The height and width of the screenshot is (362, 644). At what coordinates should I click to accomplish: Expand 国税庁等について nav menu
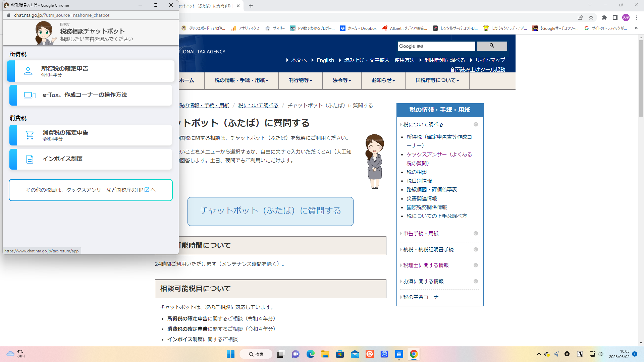point(437,80)
